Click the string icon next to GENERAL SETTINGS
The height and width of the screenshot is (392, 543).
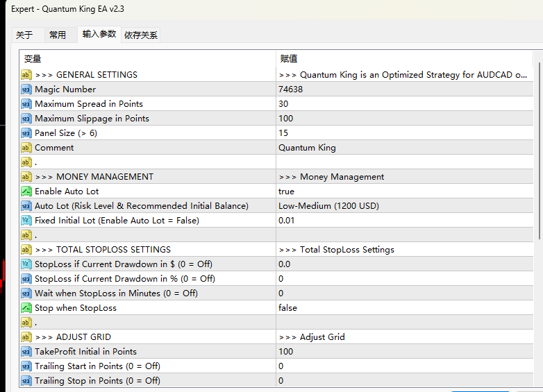click(26, 75)
